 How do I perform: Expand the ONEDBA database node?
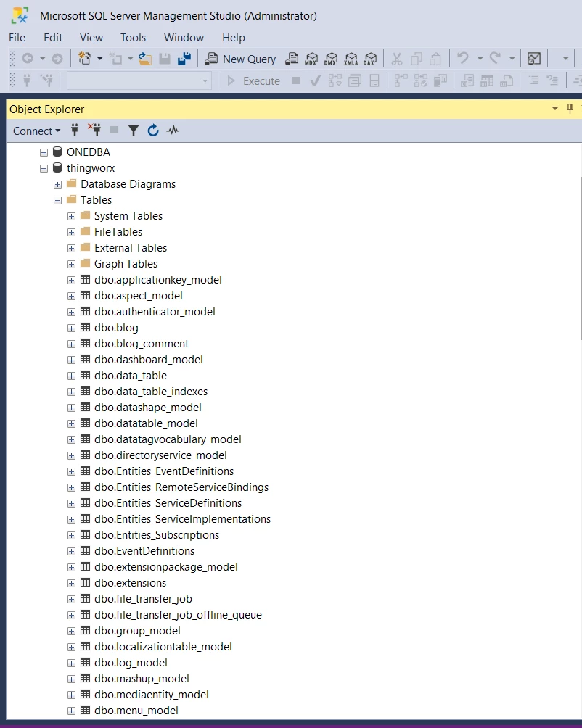tap(44, 152)
